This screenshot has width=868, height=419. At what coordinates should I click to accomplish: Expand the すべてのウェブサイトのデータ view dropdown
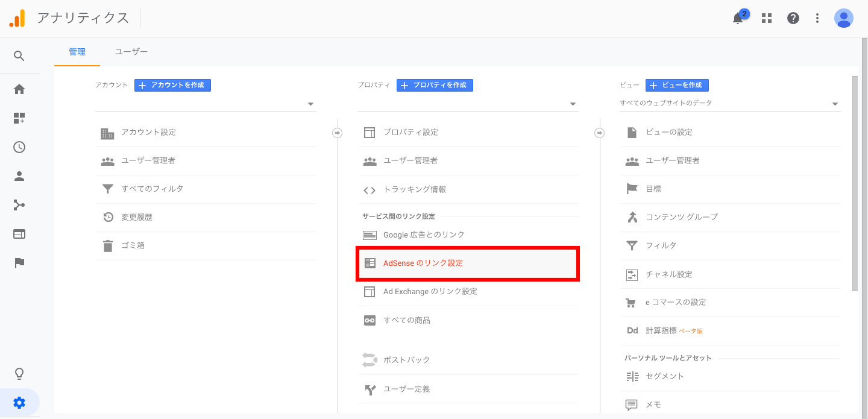(x=730, y=104)
